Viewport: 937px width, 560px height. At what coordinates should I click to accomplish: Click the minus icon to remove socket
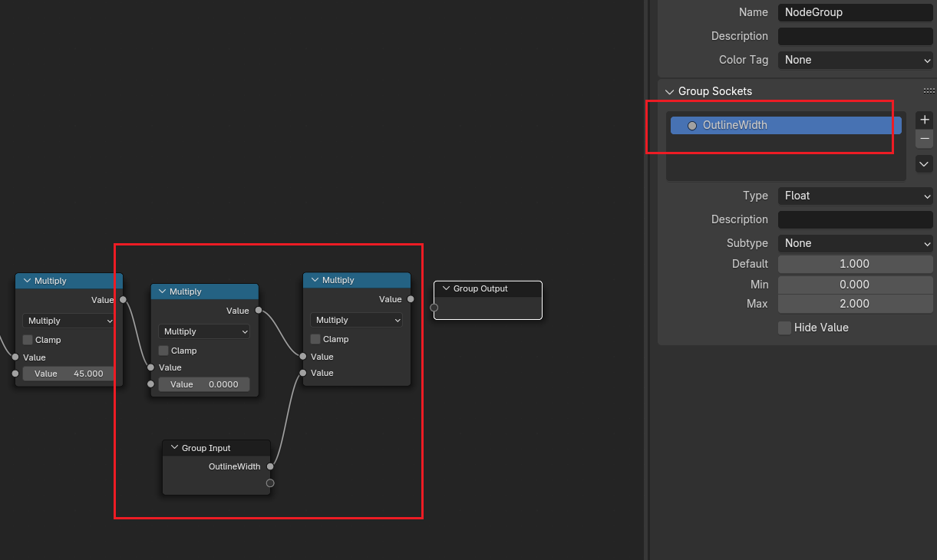click(x=925, y=139)
